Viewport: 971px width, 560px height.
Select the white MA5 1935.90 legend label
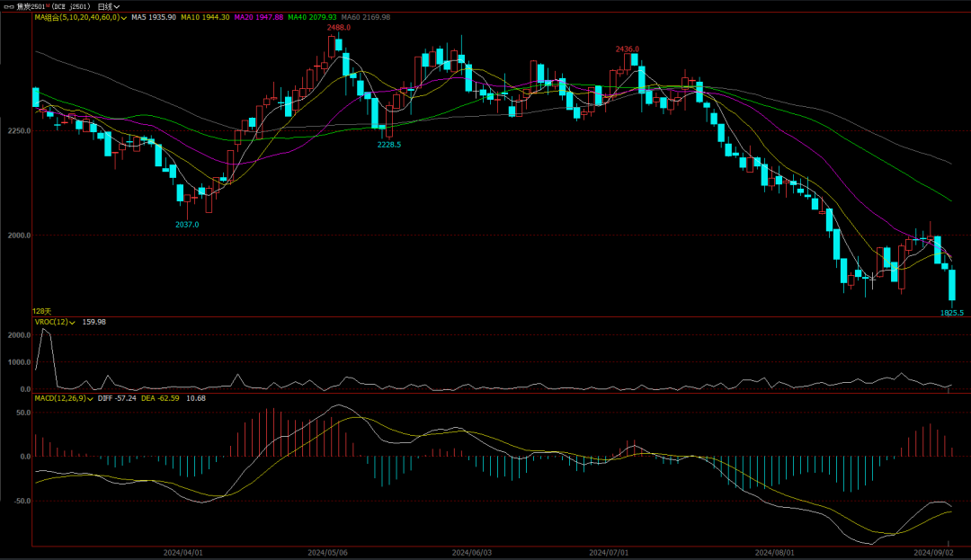(x=153, y=17)
